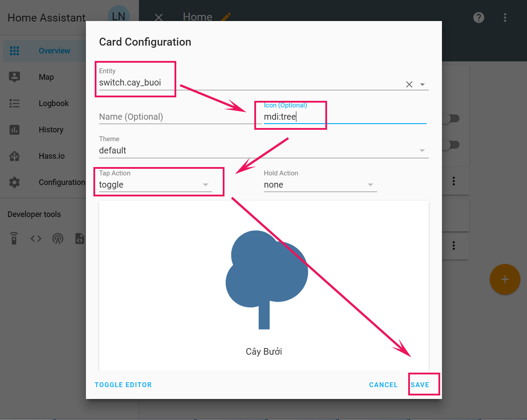Select Overview in the sidebar
527x420 pixels.
[54, 51]
